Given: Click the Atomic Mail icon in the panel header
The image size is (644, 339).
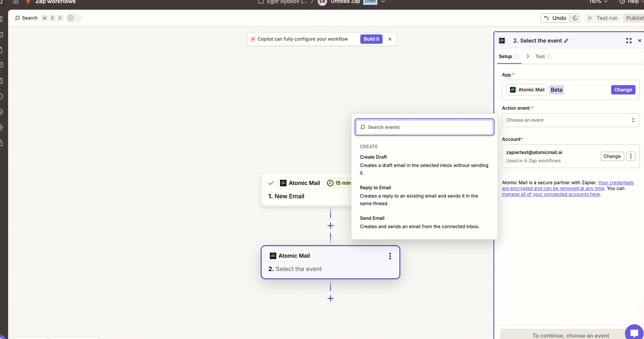Looking at the screenshot, I should pyautogui.click(x=502, y=41).
